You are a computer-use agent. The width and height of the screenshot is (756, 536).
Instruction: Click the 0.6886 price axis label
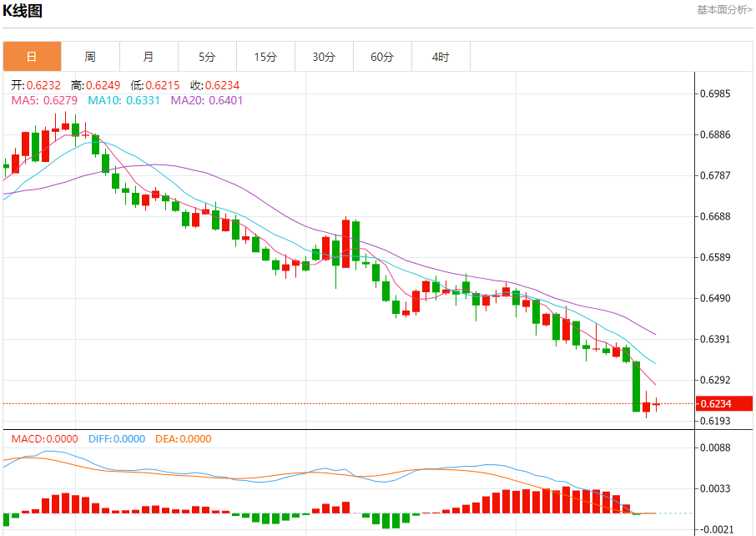pyautogui.click(x=715, y=134)
